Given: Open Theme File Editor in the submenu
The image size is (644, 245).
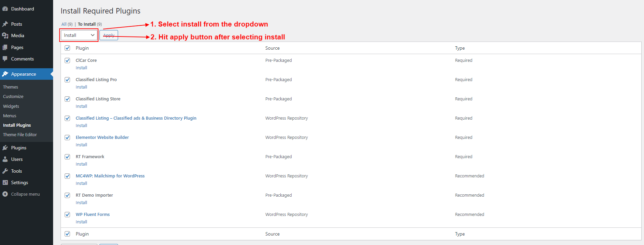Looking at the screenshot, I should point(20,134).
